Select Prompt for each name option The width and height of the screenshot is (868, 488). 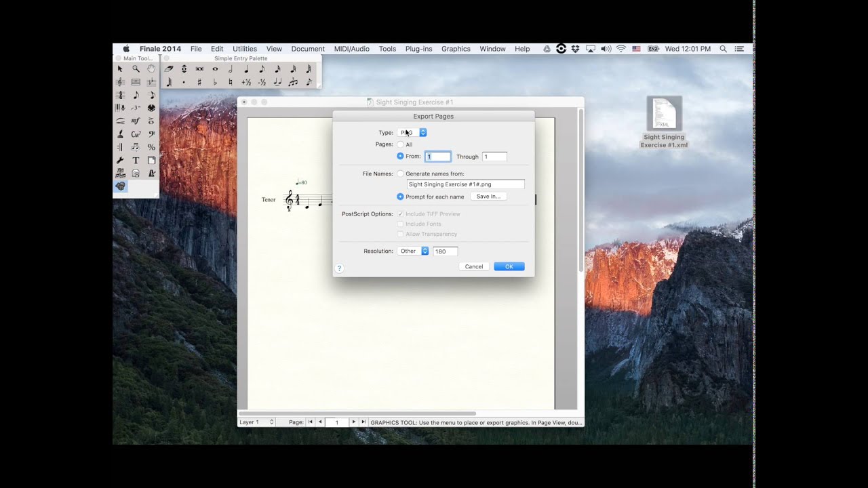(400, 197)
